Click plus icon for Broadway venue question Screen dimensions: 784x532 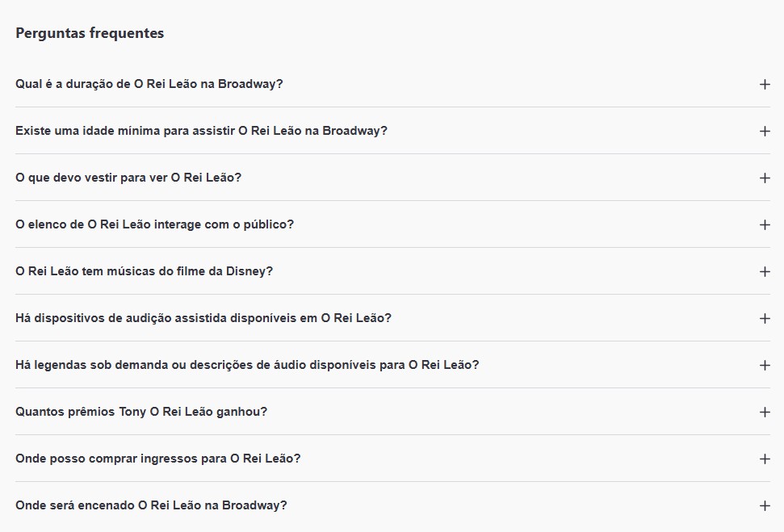(x=765, y=505)
